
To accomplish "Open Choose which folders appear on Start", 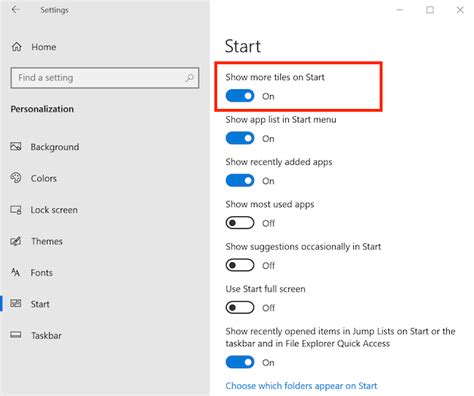I will (x=301, y=386).
